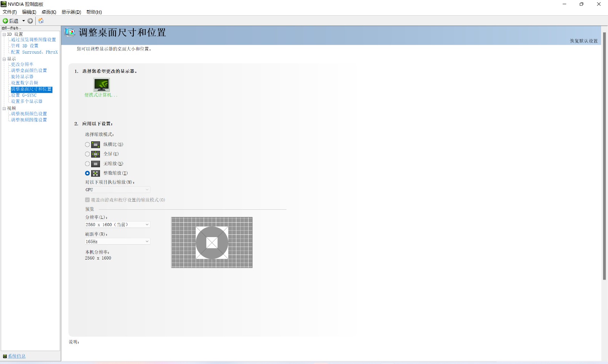Open 设置数字音频 in tree
This screenshot has height=364, width=608.
point(24,83)
